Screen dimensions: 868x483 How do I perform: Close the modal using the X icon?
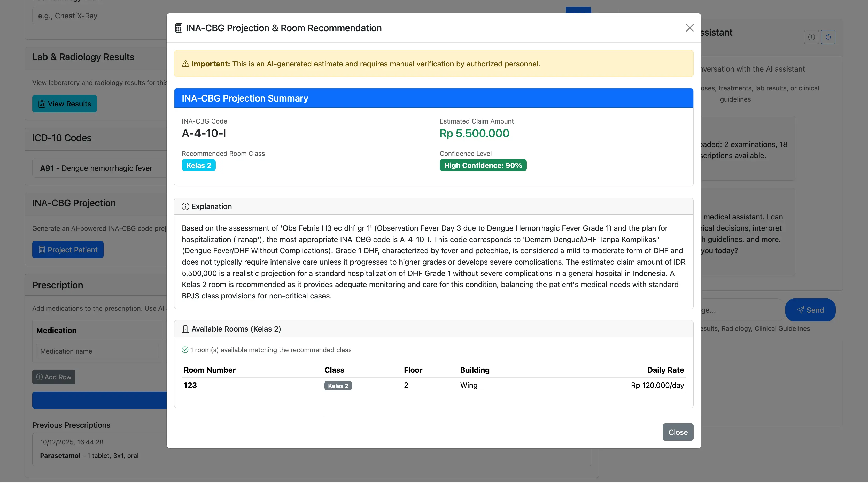coord(689,28)
